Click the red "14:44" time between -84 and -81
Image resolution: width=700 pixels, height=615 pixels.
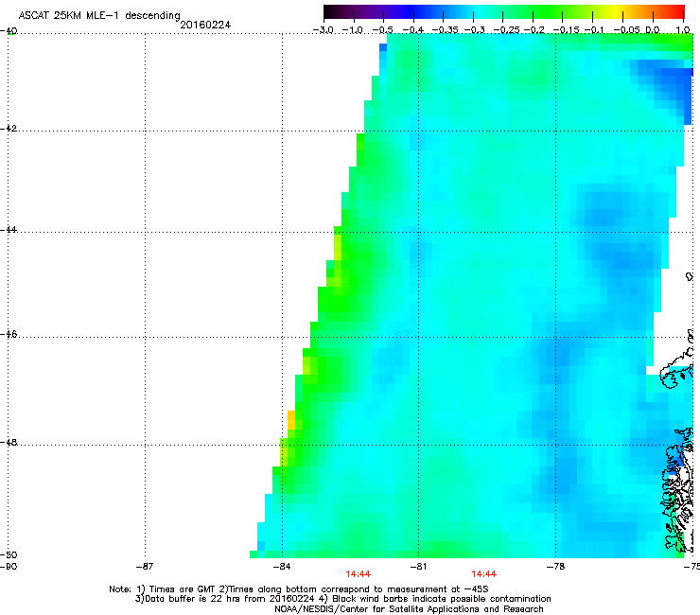tap(358, 574)
